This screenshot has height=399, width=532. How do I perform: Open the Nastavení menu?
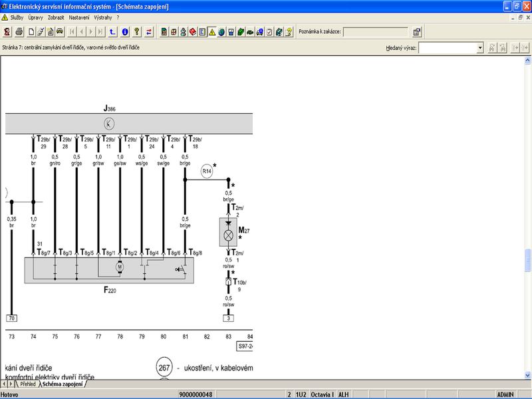coord(80,17)
